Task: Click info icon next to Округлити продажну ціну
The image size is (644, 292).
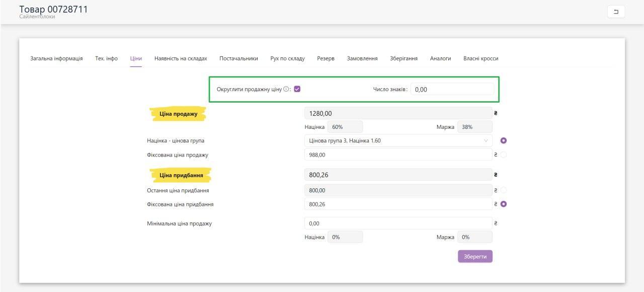Action: tap(286, 89)
